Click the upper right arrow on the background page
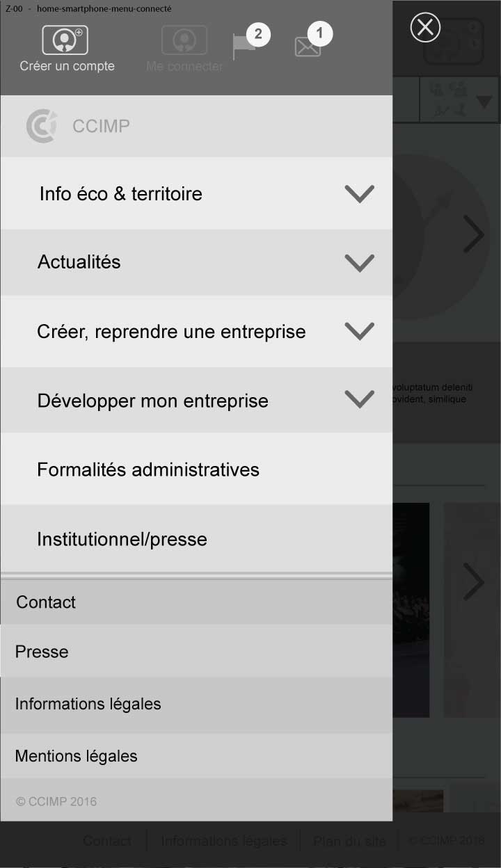Image resolution: width=501 pixels, height=868 pixels. click(x=474, y=234)
